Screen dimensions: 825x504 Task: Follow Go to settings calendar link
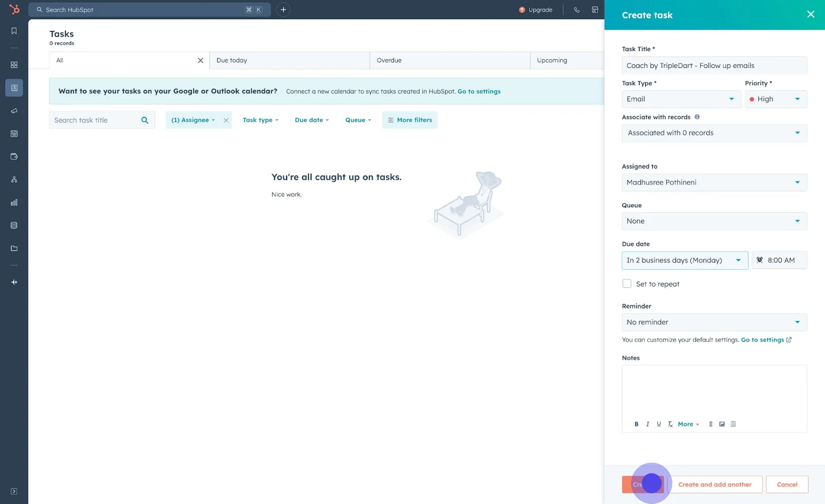tap(479, 91)
